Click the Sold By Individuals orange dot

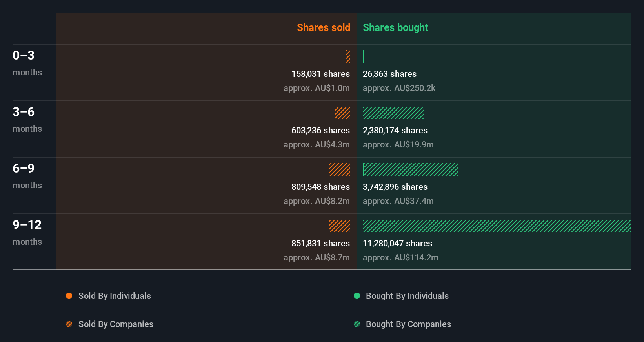[x=69, y=296]
